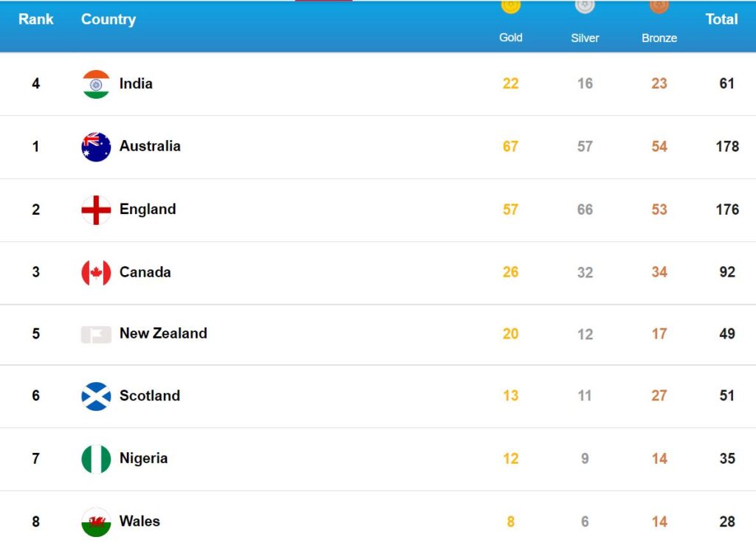Open the India country name link
This screenshot has height=551, width=756.
point(136,83)
